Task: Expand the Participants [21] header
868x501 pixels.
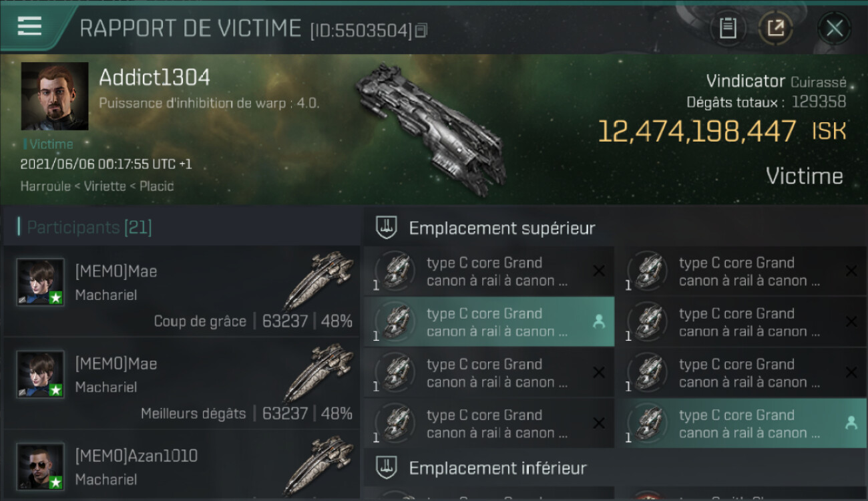Action: [x=89, y=228]
